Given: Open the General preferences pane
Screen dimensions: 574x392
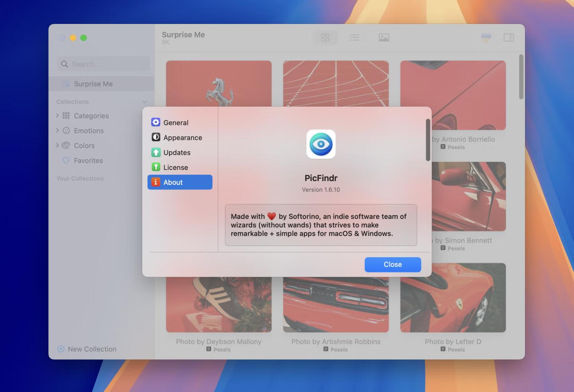Looking at the screenshot, I should [x=180, y=122].
